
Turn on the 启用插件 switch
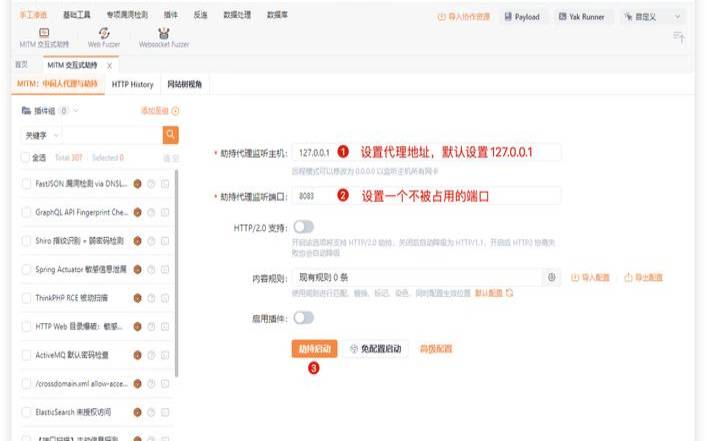[303, 317]
